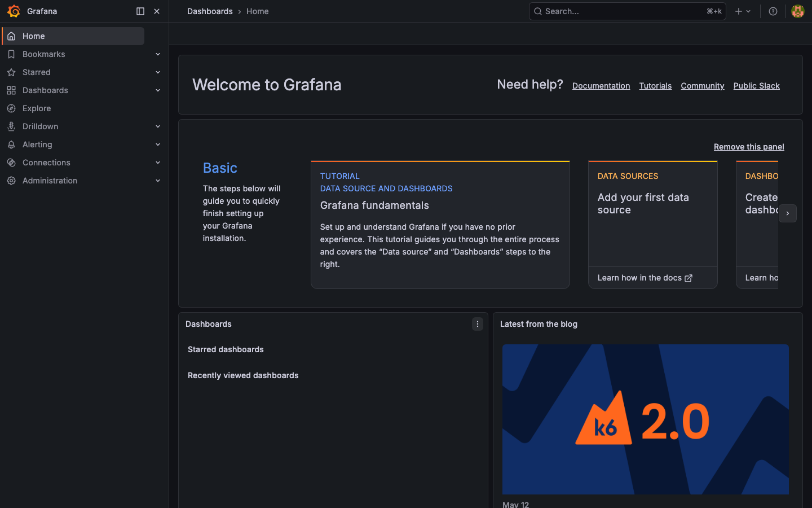Expand the Alerting section chevron

click(x=158, y=144)
